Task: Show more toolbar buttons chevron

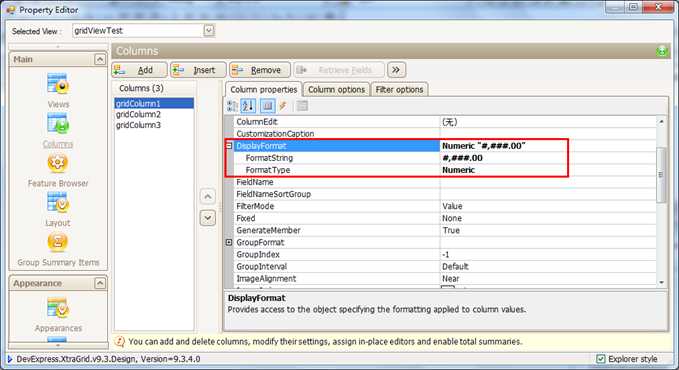Action: click(x=396, y=70)
